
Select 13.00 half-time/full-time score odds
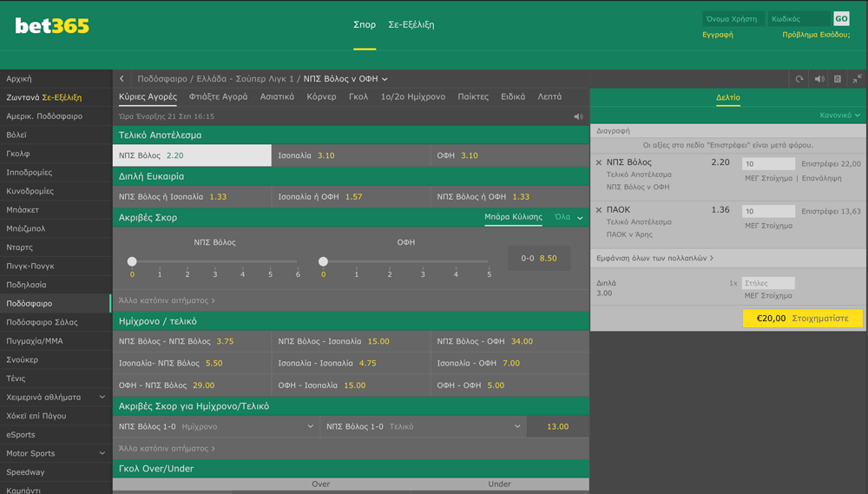pos(557,426)
